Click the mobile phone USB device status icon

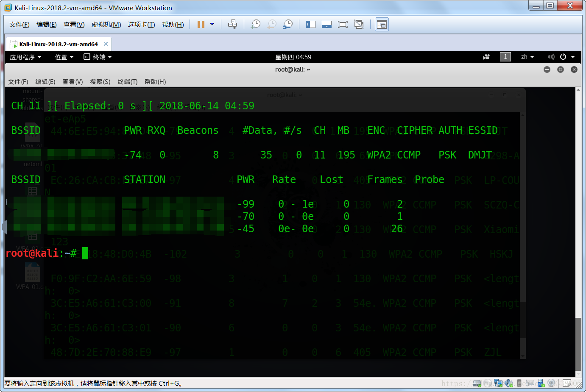click(x=519, y=383)
